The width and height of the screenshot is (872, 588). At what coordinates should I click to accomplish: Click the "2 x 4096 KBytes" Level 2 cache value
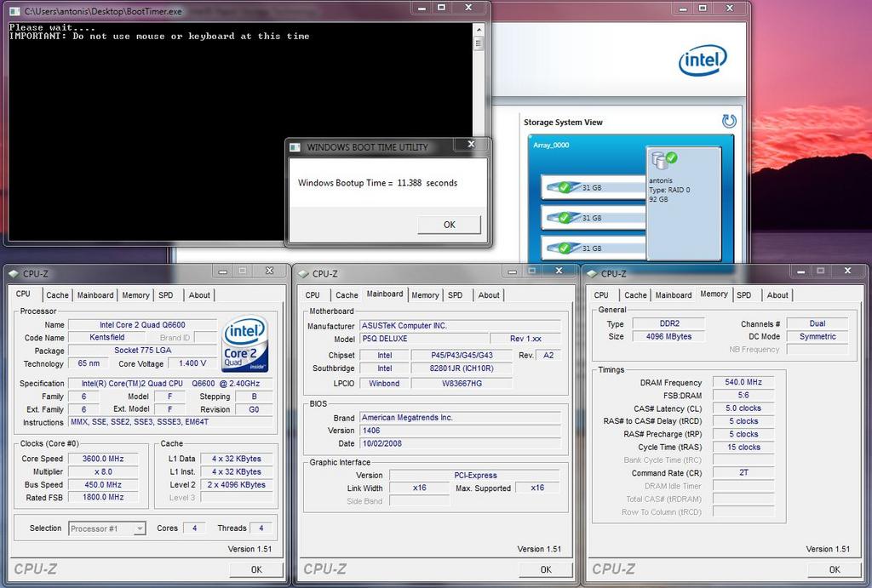[237, 485]
